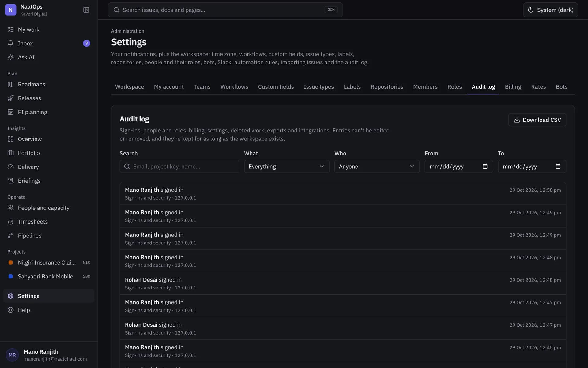Download the audit log CSV
This screenshot has height=368, width=588.
coord(537,120)
